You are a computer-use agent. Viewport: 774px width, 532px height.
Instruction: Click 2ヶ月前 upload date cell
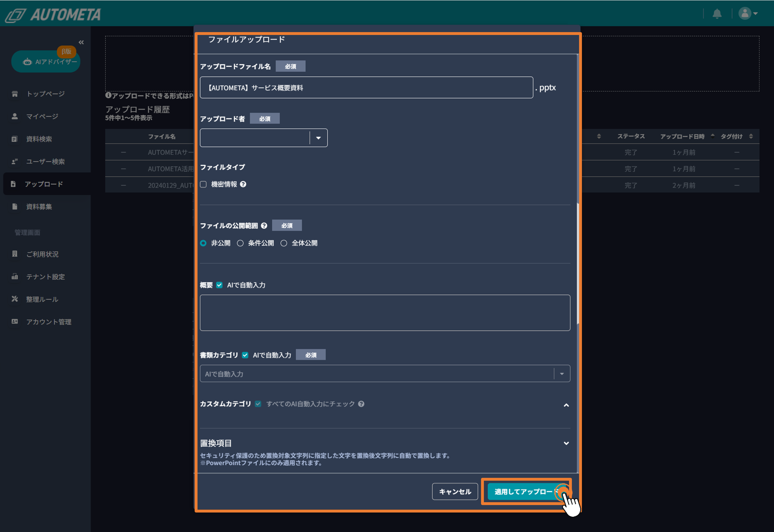pyautogui.click(x=684, y=185)
